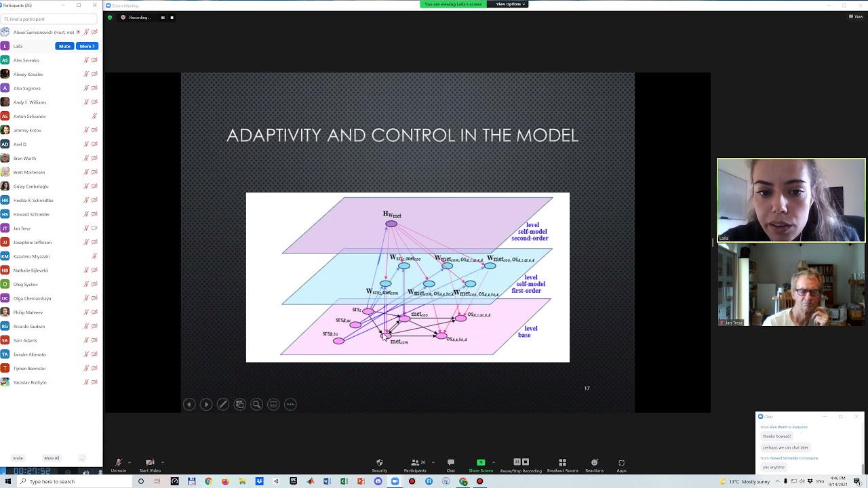The width and height of the screenshot is (868, 488).
Task: Go to previous slide arrow
Action: pyautogui.click(x=189, y=405)
